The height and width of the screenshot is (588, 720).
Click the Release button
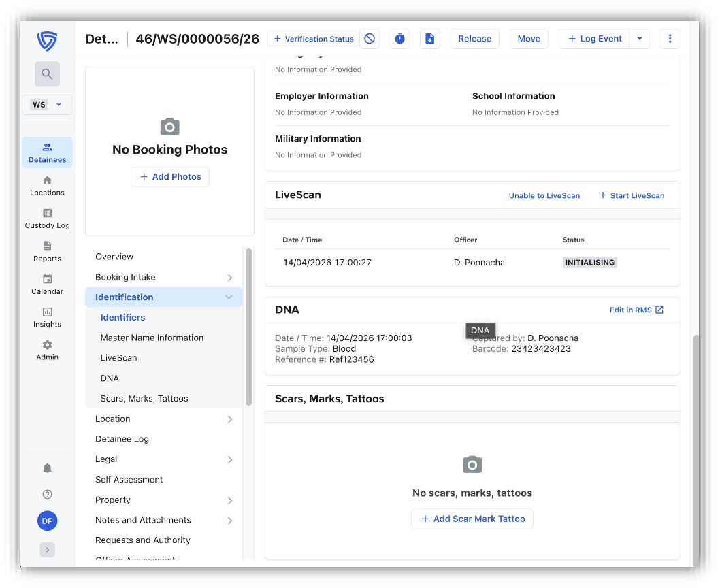pos(474,39)
